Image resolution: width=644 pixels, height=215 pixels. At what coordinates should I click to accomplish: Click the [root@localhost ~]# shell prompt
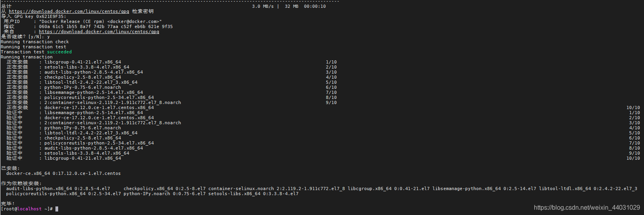[27, 209]
